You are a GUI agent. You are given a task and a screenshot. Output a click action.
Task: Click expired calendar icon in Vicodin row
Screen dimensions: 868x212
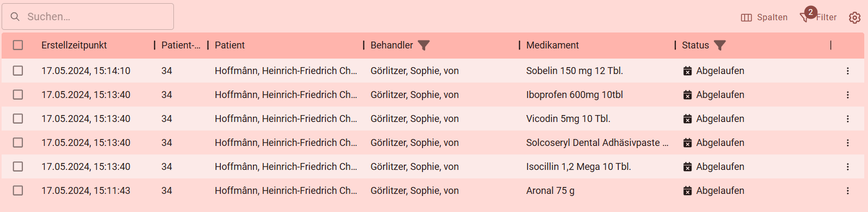click(688, 119)
